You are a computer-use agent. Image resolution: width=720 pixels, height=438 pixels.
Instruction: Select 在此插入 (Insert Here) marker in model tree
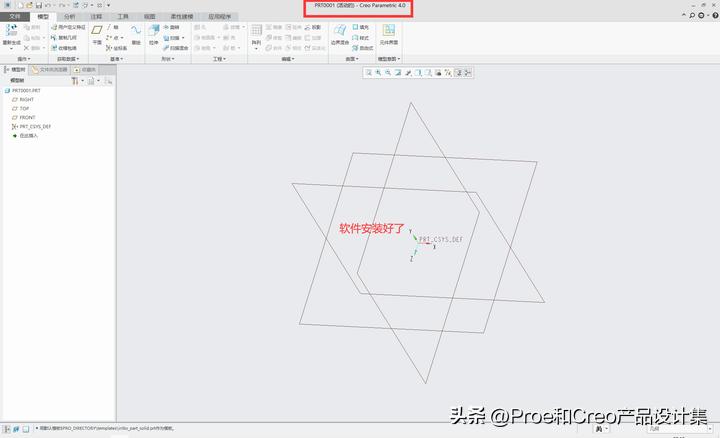click(x=25, y=135)
